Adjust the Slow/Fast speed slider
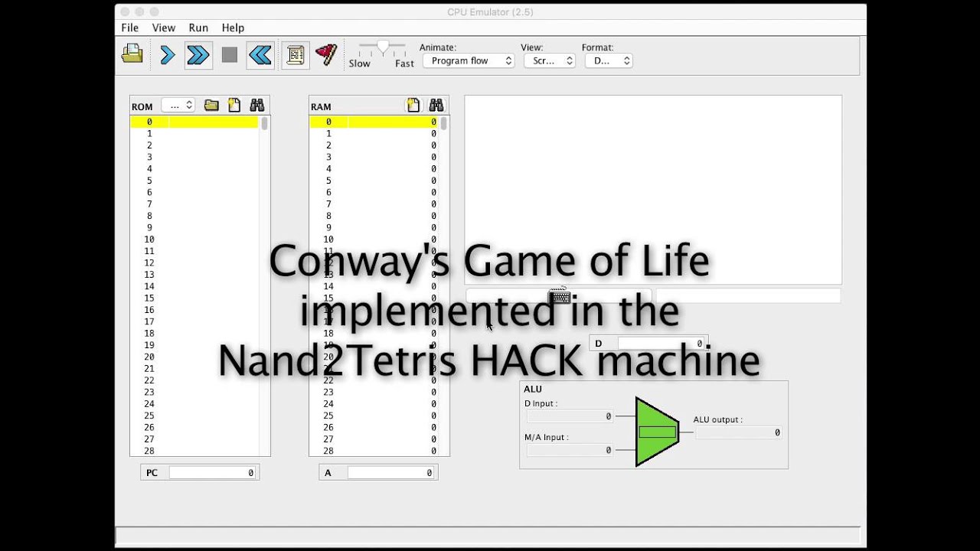 coord(382,47)
